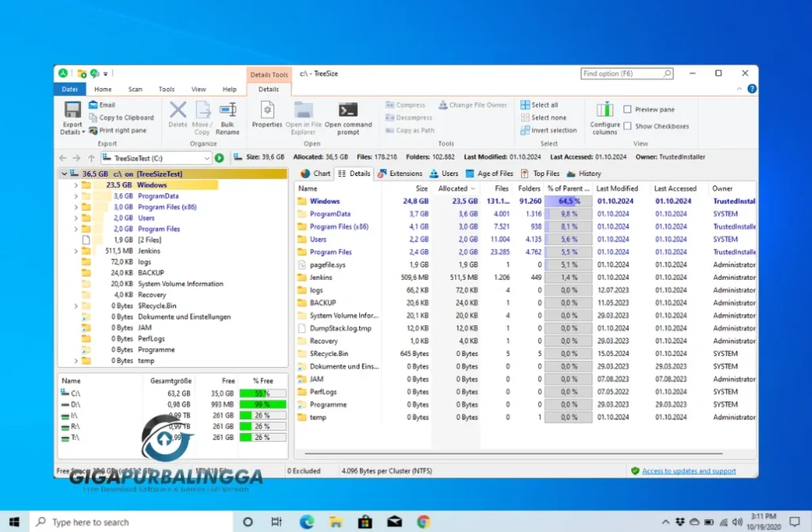Switch to the Scan ribbon tab

click(x=135, y=89)
